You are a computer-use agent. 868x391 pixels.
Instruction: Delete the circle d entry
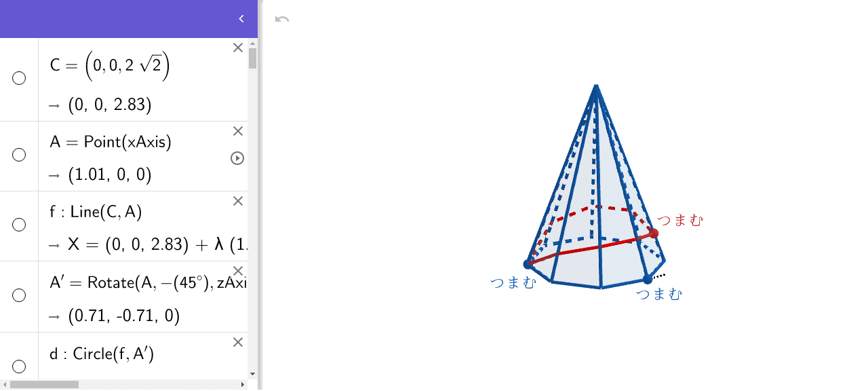[x=238, y=342]
